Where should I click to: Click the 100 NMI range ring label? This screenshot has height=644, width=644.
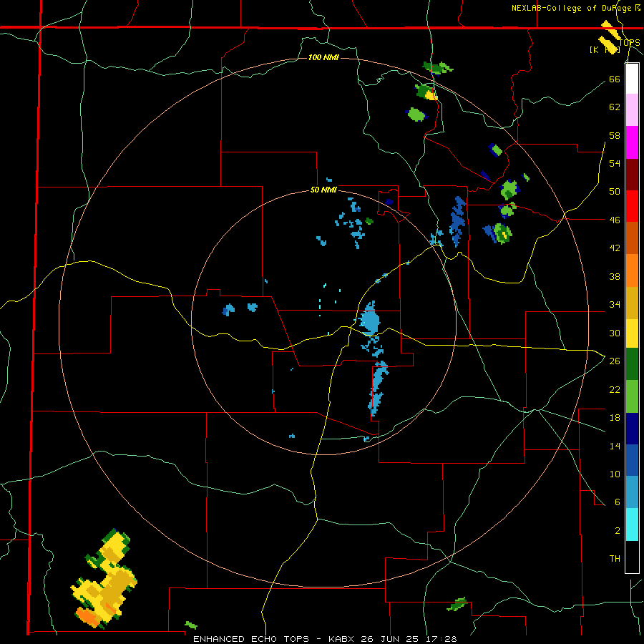(x=323, y=57)
